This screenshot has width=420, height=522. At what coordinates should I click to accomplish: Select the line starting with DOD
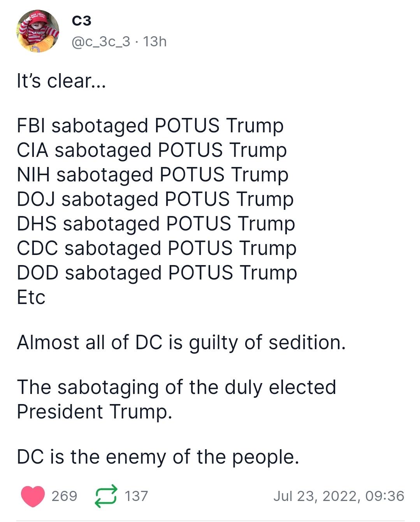pos(157,273)
